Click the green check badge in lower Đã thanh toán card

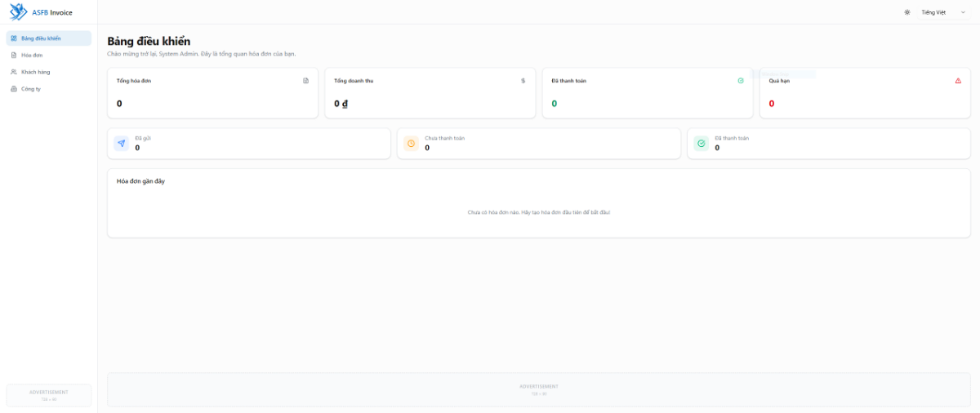pos(702,144)
